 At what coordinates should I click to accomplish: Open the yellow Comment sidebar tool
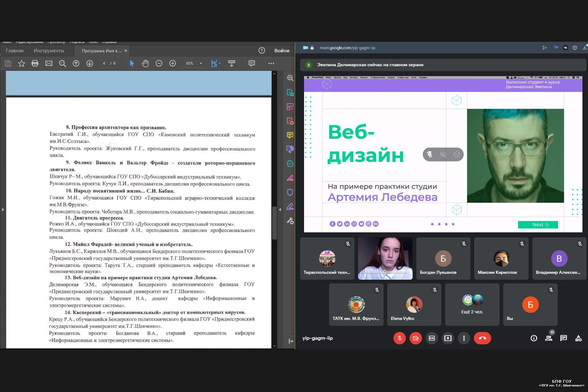click(x=290, y=135)
